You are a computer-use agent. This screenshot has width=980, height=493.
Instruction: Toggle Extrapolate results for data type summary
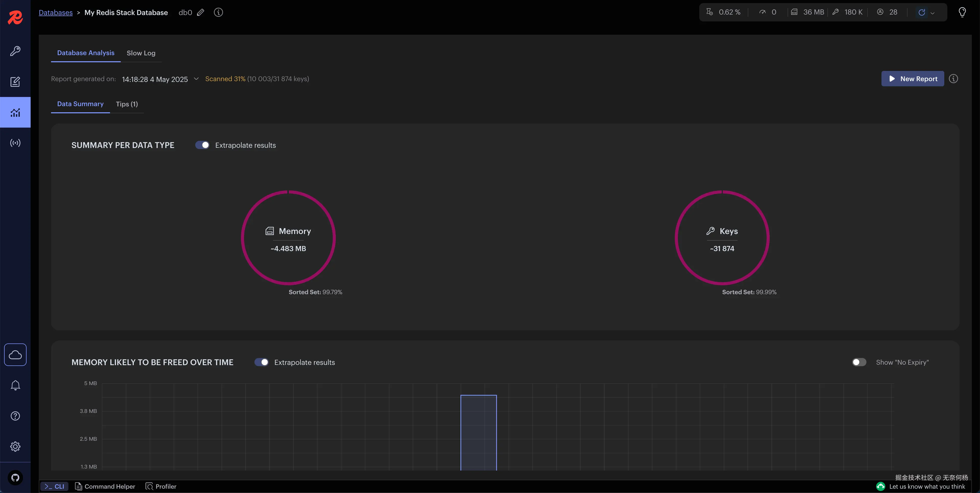pos(202,145)
